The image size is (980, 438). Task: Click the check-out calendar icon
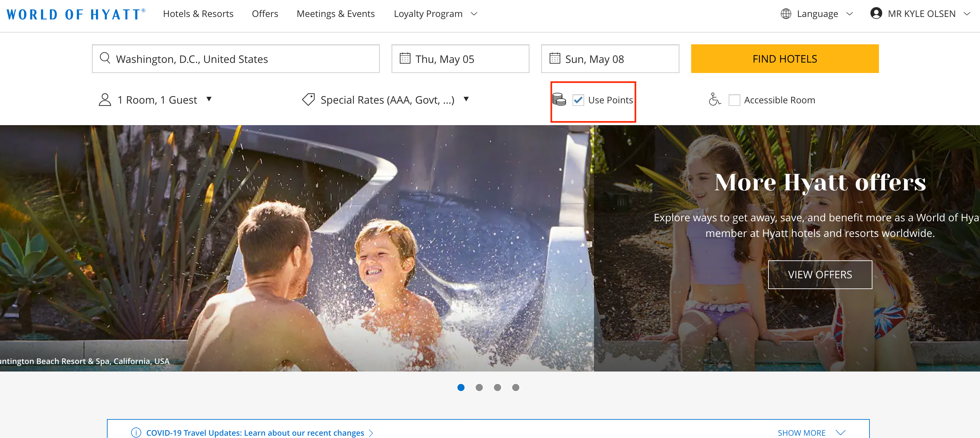click(555, 58)
